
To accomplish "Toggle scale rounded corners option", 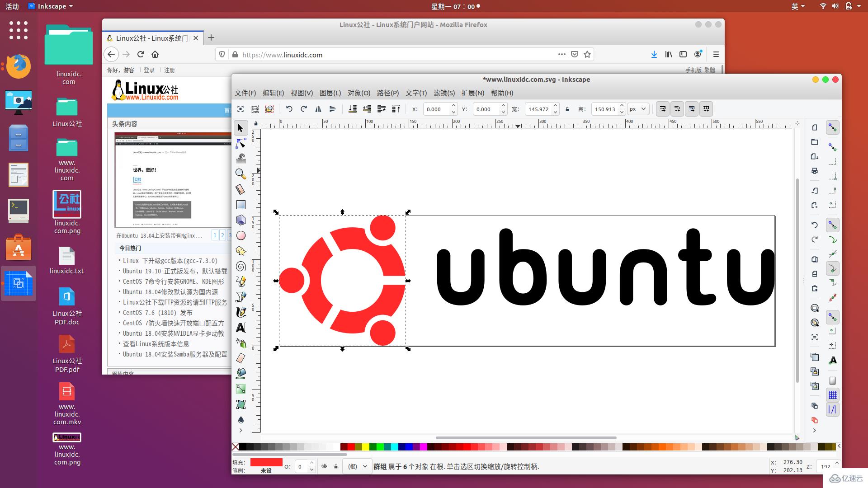I will [x=677, y=109].
